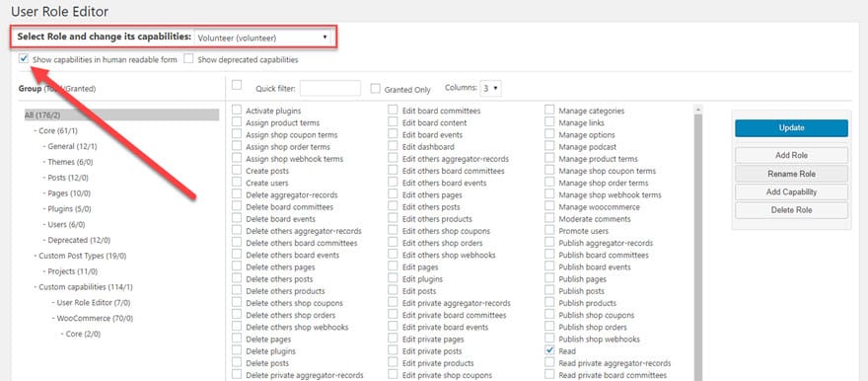868x381 pixels.
Task: Click the Manage shop order terms label text
Action: 604,183
